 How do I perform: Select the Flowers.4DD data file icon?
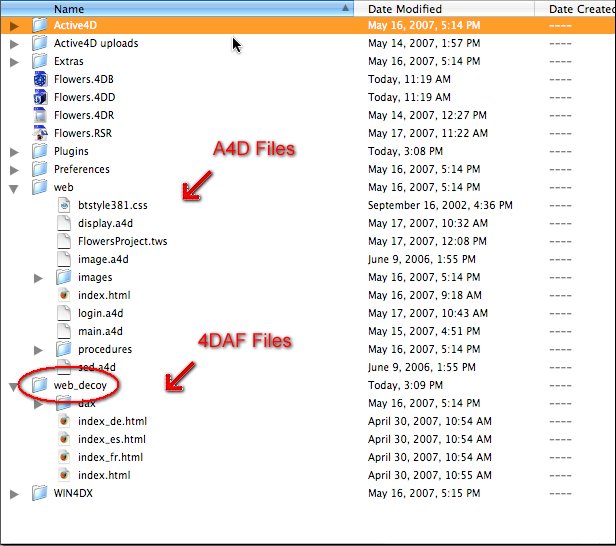point(40,97)
